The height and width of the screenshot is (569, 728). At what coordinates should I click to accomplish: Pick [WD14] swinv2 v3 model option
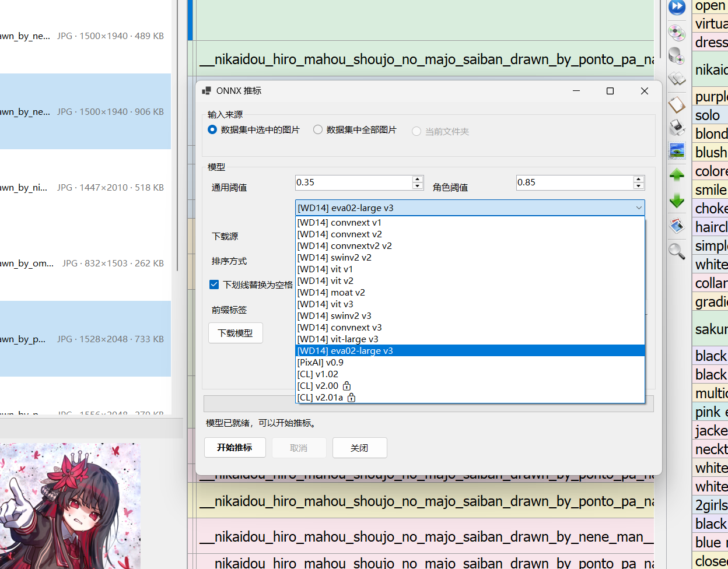[470, 316]
